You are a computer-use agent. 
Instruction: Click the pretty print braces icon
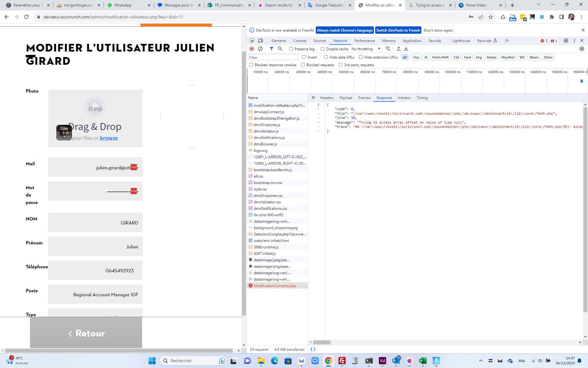click(x=313, y=349)
